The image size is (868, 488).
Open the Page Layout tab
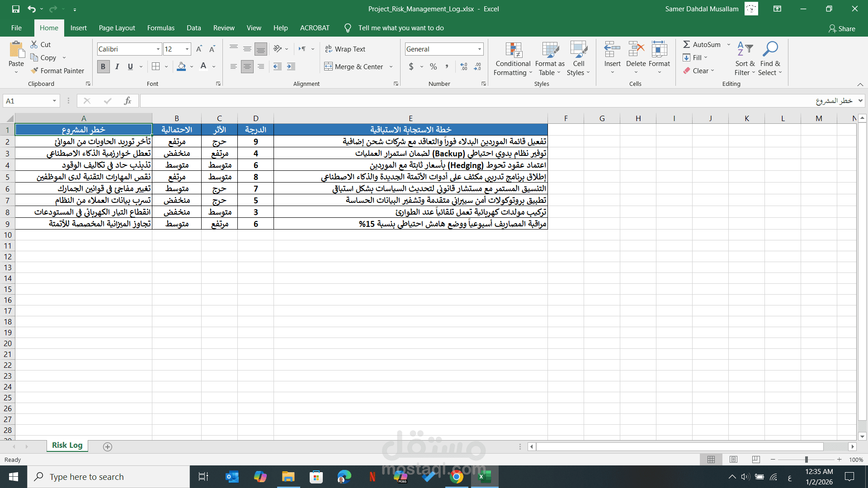pyautogui.click(x=117, y=28)
